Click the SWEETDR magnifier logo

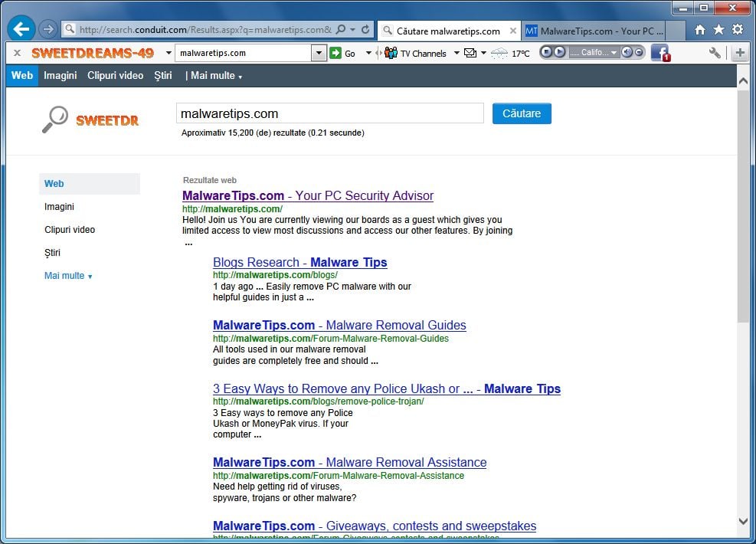pos(90,119)
